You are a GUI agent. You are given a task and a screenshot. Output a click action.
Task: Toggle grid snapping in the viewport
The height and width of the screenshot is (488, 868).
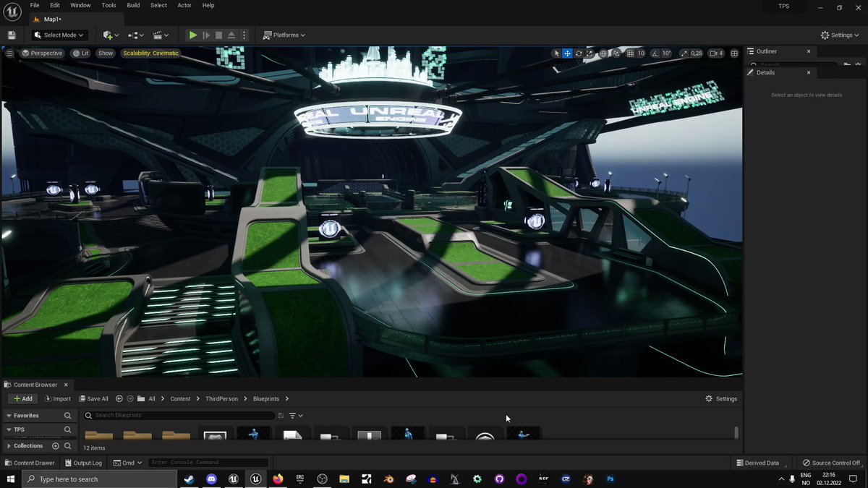630,53
